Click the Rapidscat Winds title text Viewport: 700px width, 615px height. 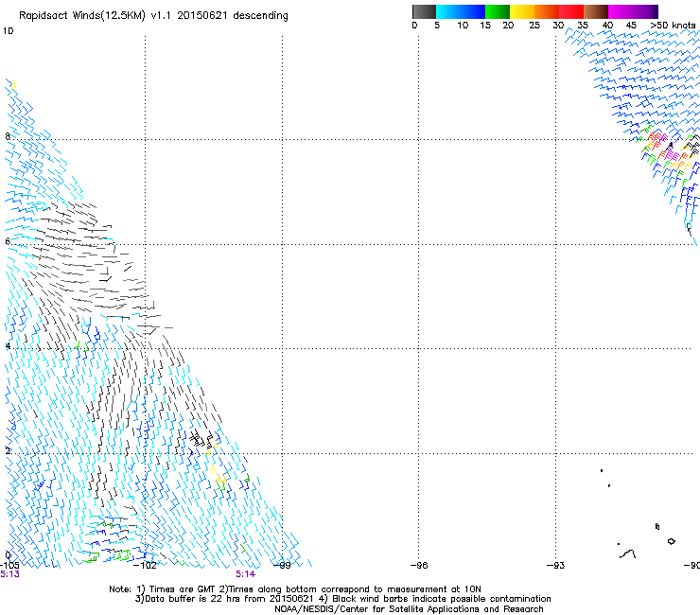point(153,16)
